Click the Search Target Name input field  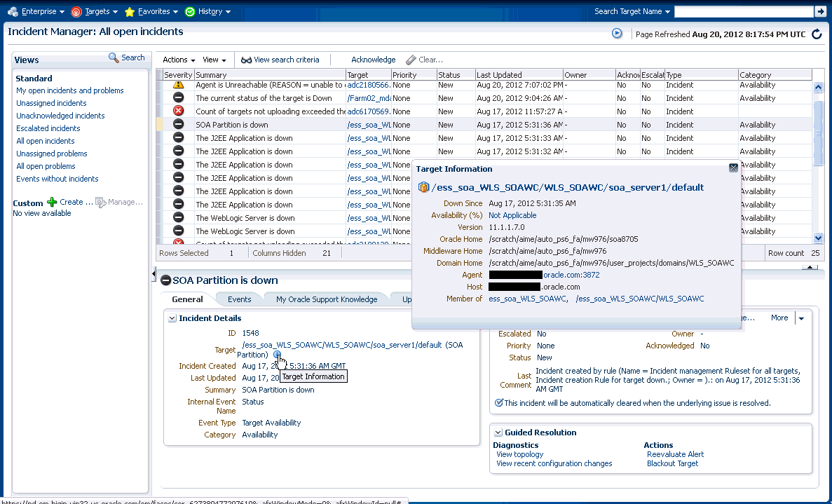(x=744, y=11)
